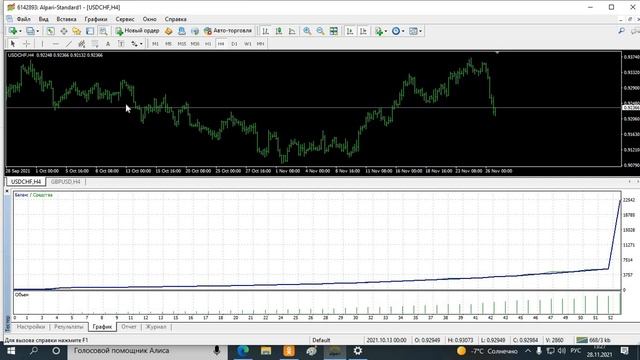The height and width of the screenshot is (360, 640).
Task: Launch MetaEditor via yellow diamond icon
Action: click(x=168, y=31)
